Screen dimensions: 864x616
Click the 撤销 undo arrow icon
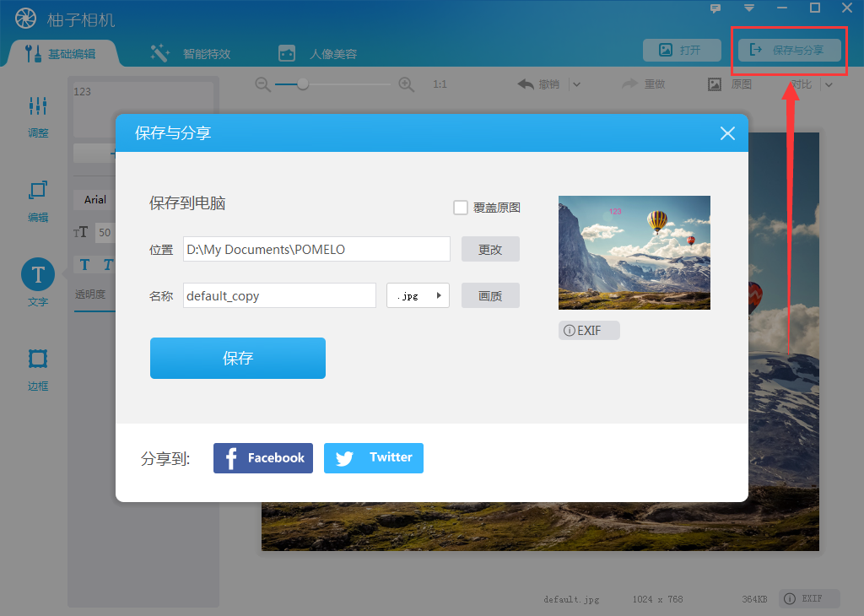coord(527,84)
